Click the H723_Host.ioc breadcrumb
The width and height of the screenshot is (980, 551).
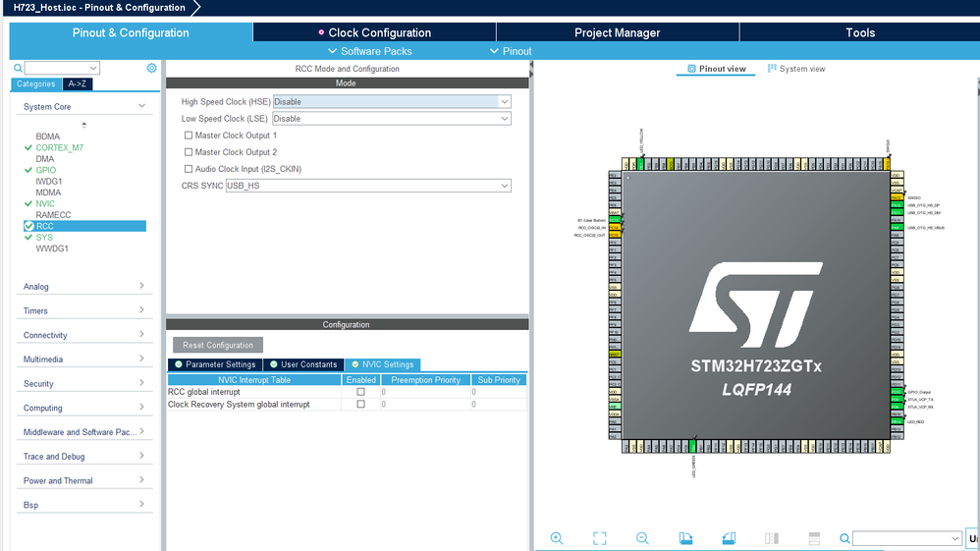click(x=99, y=8)
